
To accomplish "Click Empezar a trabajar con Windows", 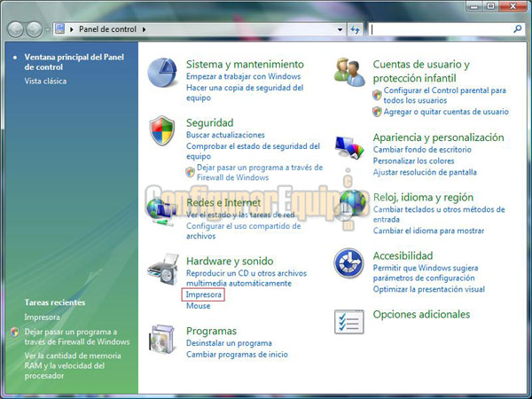I will [x=244, y=76].
